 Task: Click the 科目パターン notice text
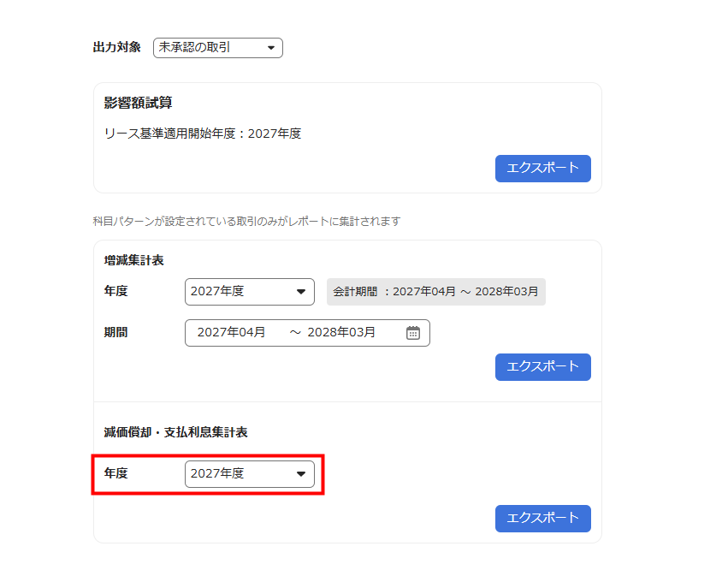coord(246,222)
